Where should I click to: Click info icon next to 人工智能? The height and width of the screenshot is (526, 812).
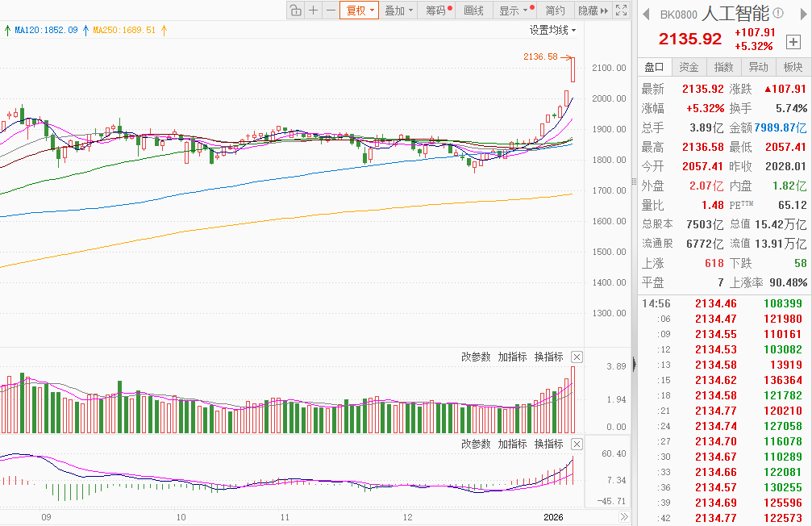point(778,14)
